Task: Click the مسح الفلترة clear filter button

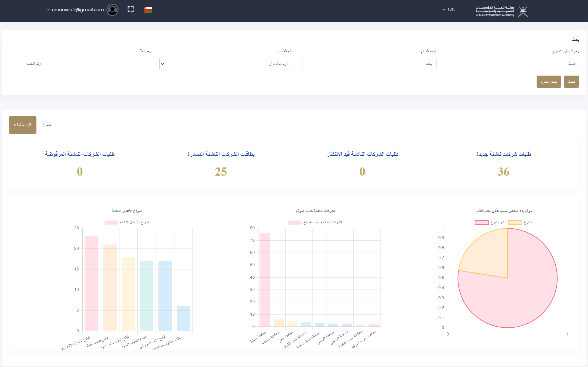Action: click(x=549, y=82)
